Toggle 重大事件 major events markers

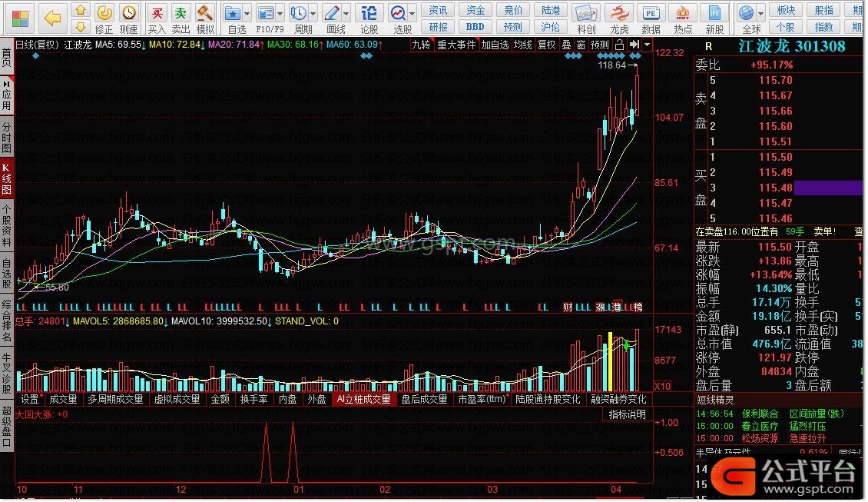tap(457, 45)
